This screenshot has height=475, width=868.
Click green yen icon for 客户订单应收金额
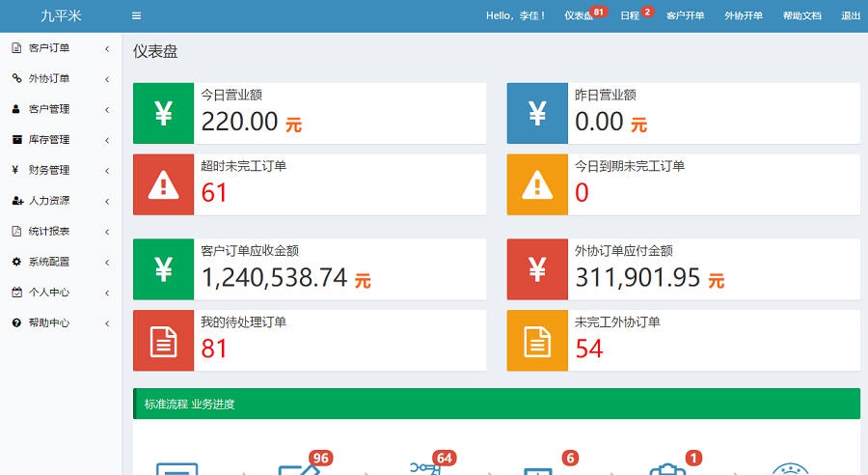point(163,269)
